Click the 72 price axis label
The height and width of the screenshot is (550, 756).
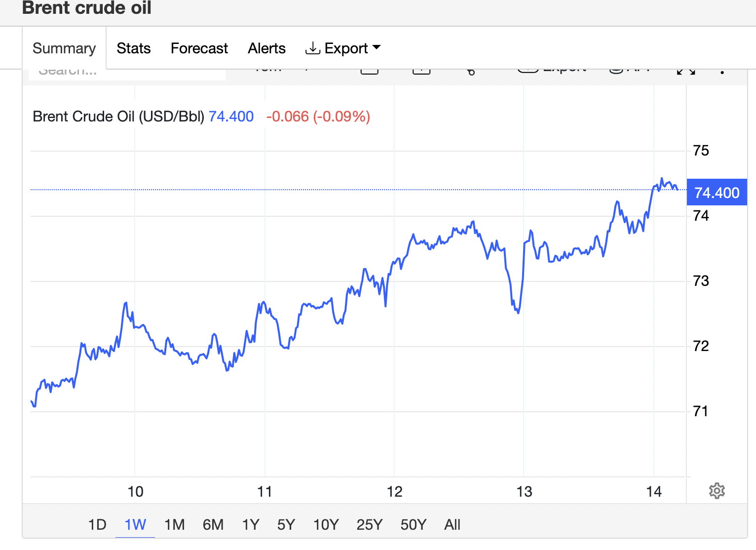click(x=701, y=346)
